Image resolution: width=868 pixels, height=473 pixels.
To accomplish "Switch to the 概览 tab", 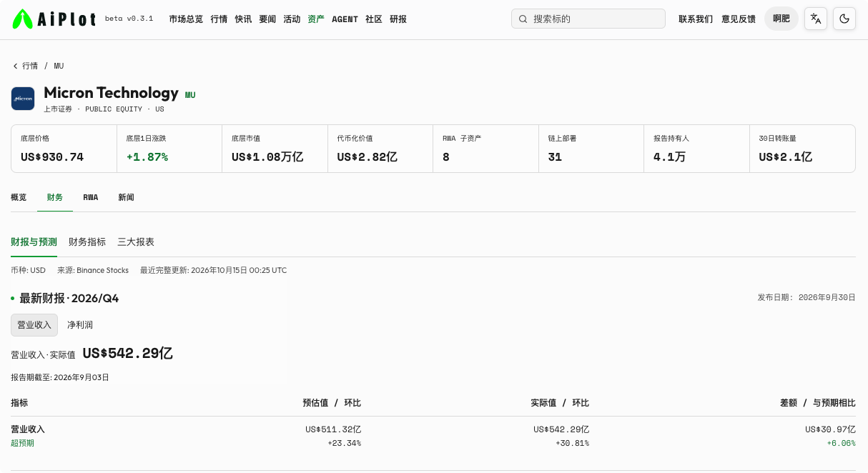I will click(19, 197).
